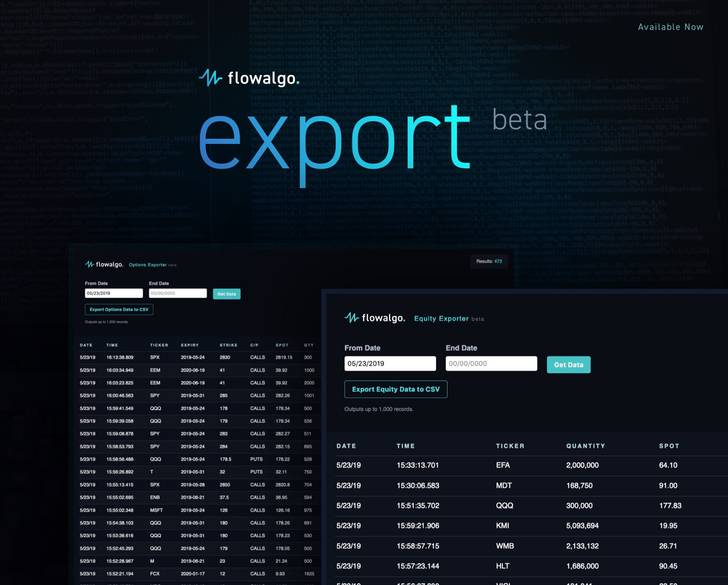Select the EFA ticker cell

tap(503, 465)
